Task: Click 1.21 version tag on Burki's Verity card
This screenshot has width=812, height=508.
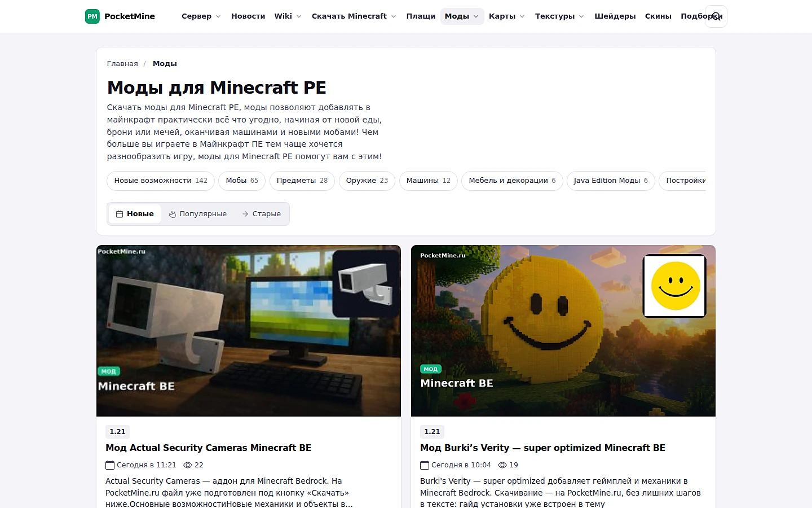Action: [432, 432]
